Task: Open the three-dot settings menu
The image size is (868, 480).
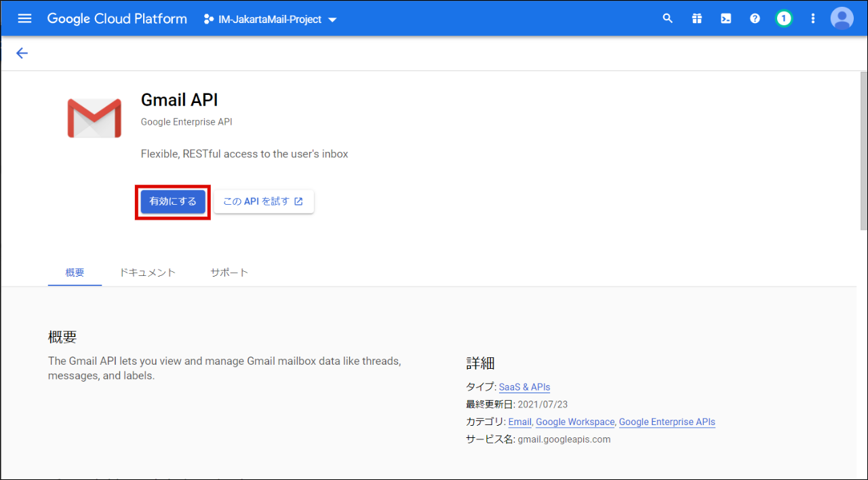Action: click(813, 18)
